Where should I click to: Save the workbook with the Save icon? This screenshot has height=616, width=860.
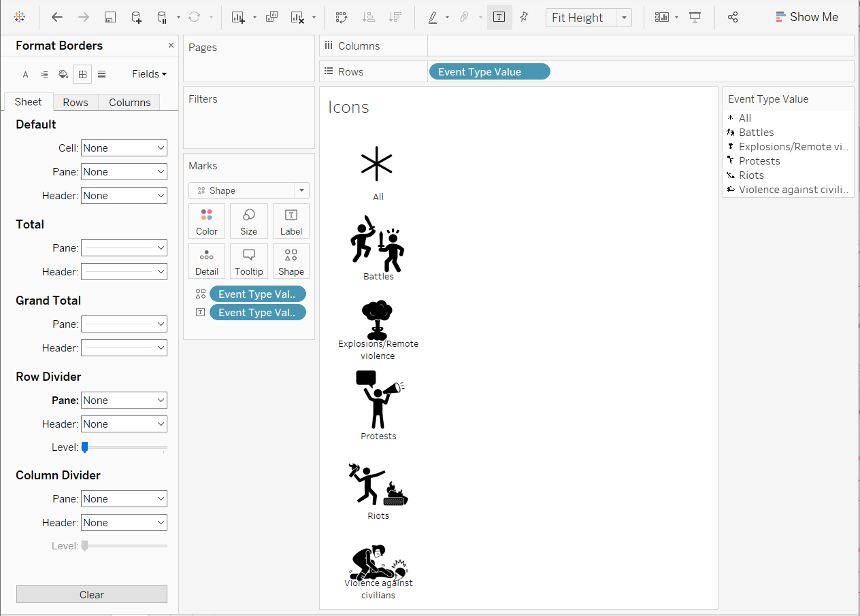[110, 18]
